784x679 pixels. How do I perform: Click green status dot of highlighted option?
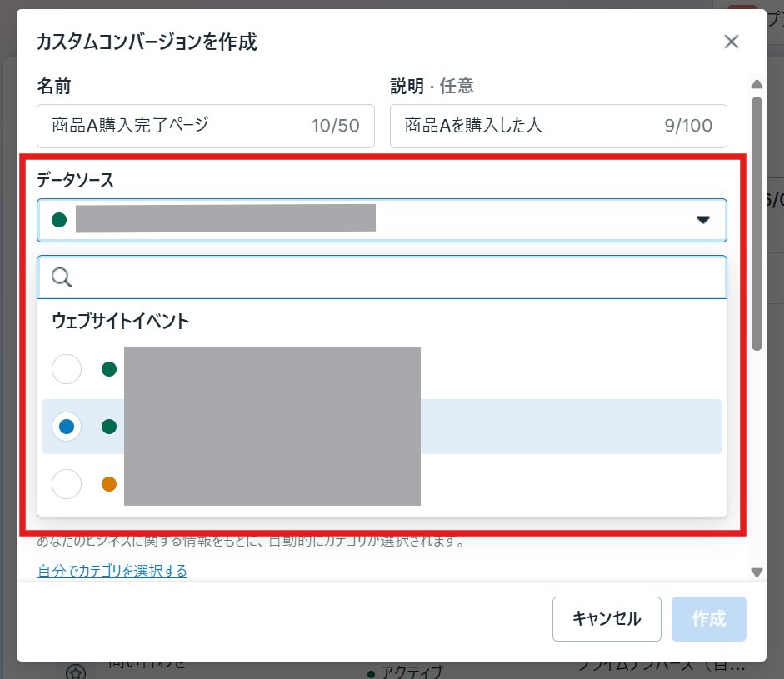(x=108, y=427)
